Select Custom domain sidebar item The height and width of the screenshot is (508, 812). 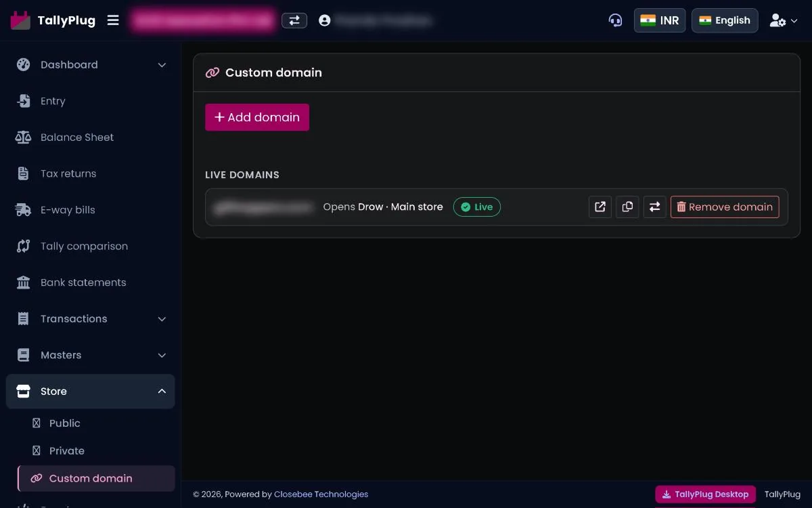click(x=96, y=478)
